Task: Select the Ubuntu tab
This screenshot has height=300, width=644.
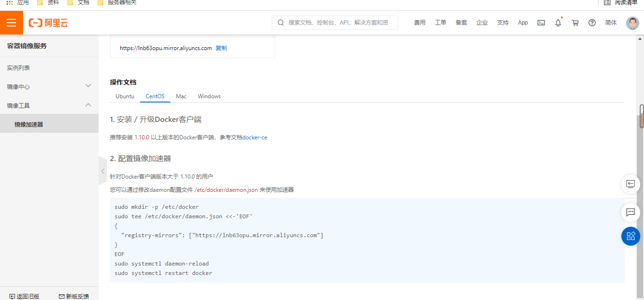Action: [x=125, y=96]
